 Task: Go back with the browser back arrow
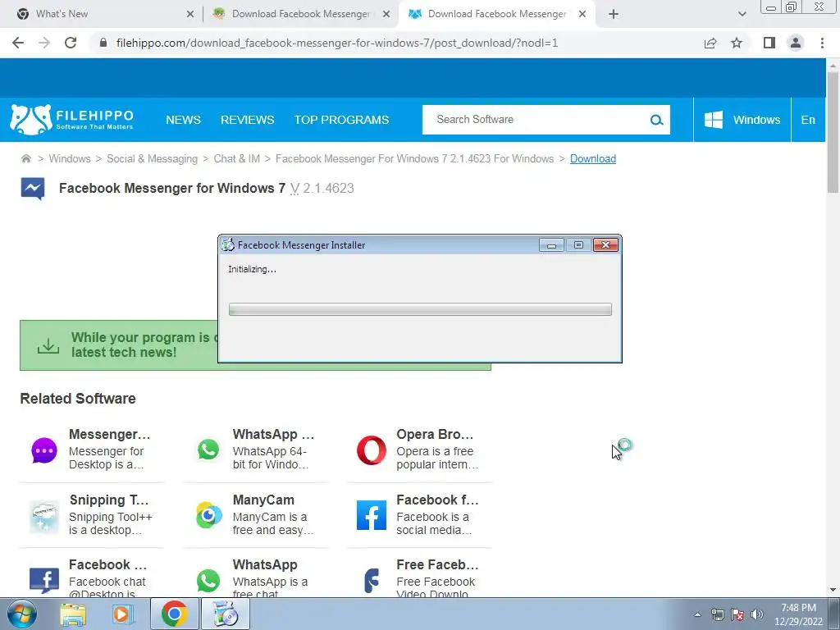(x=18, y=43)
